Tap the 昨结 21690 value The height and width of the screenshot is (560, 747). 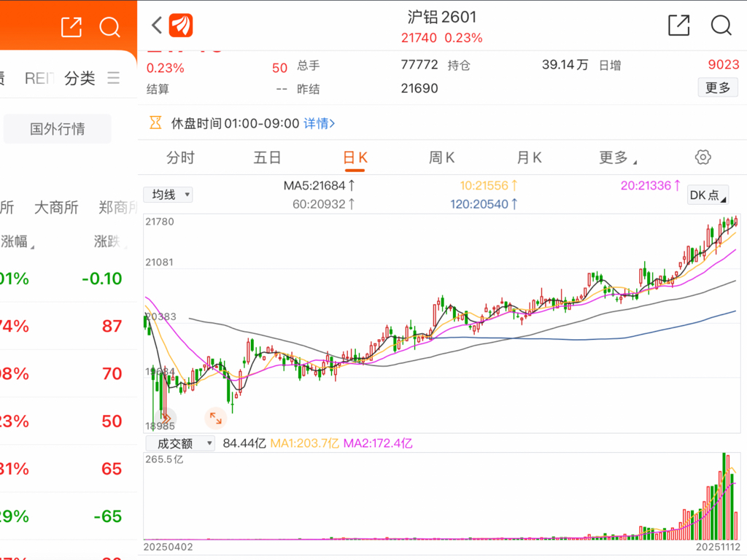click(419, 88)
